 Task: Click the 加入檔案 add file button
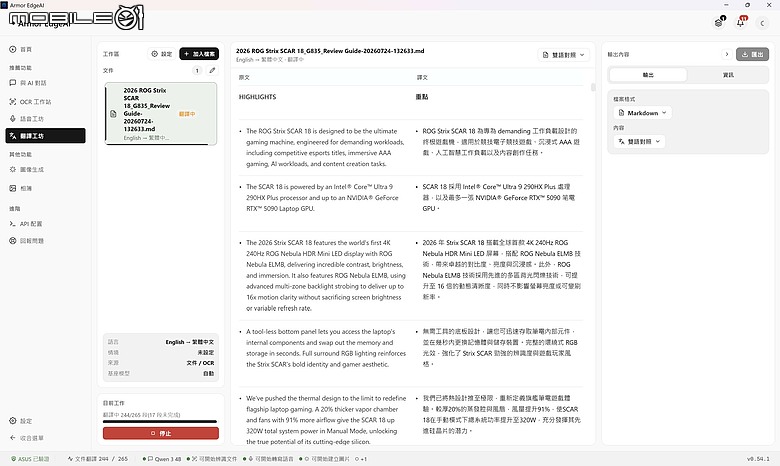(x=199, y=54)
